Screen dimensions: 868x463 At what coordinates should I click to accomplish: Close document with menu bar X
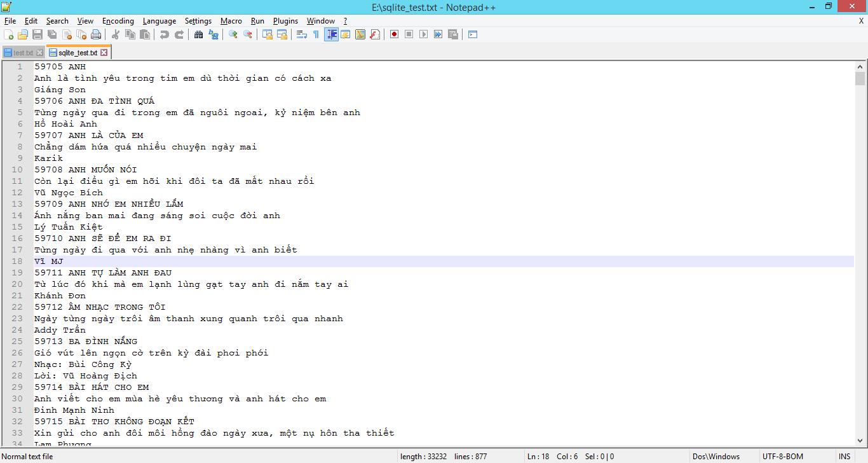pyautogui.click(x=861, y=21)
